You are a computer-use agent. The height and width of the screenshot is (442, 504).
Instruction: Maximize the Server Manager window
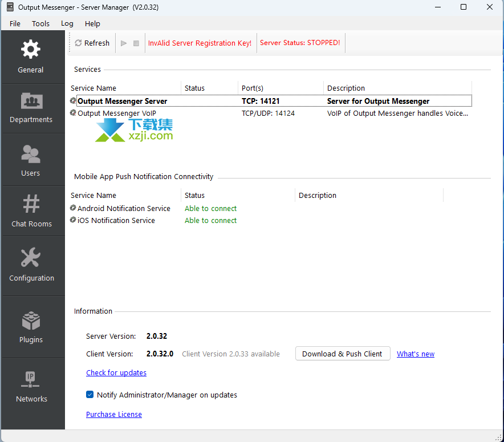click(x=464, y=7)
